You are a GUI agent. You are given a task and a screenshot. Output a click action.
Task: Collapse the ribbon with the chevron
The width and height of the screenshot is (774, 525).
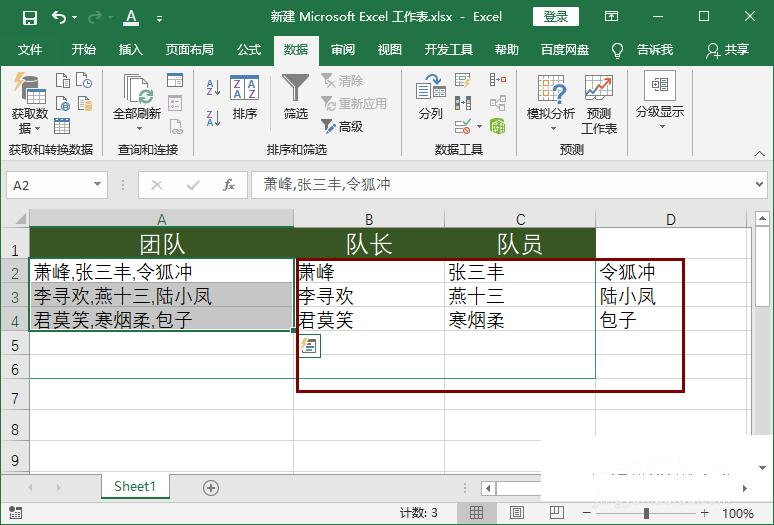click(760, 153)
